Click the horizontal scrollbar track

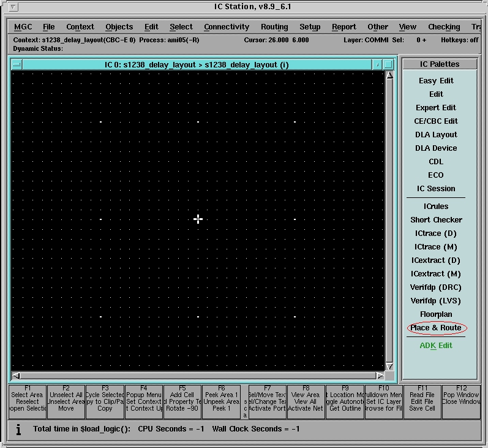pyautogui.click(x=196, y=376)
